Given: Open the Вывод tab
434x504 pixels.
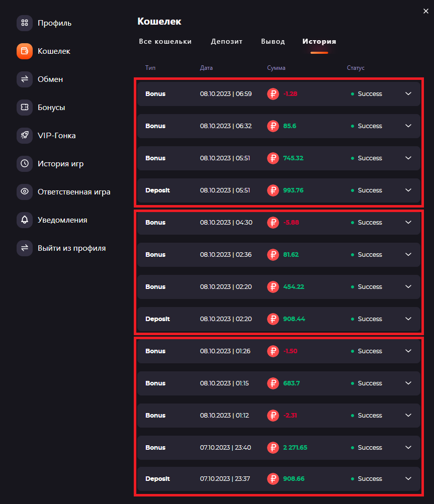Looking at the screenshot, I should point(273,42).
